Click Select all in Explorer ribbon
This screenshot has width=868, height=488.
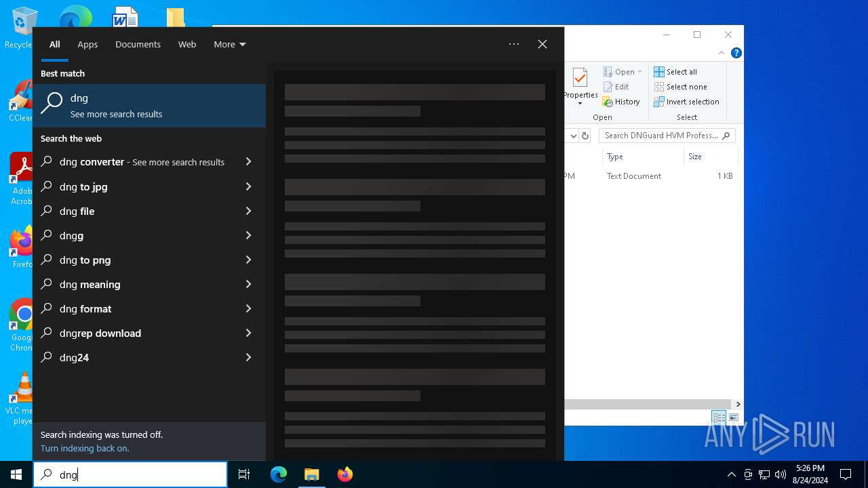click(675, 72)
